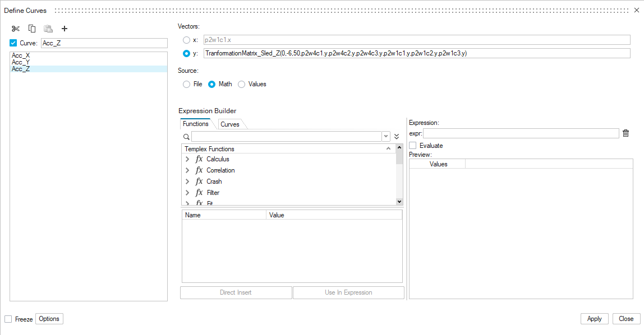Click the Name column header
644x335 pixels.
tap(224, 215)
